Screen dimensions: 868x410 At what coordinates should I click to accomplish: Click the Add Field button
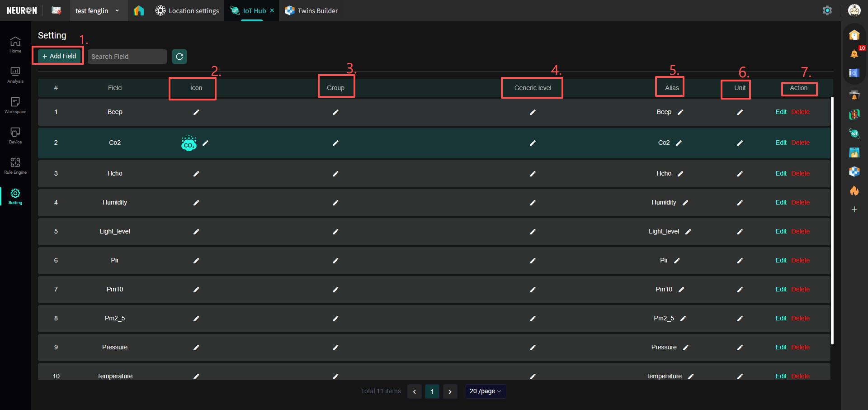click(x=59, y=56)
